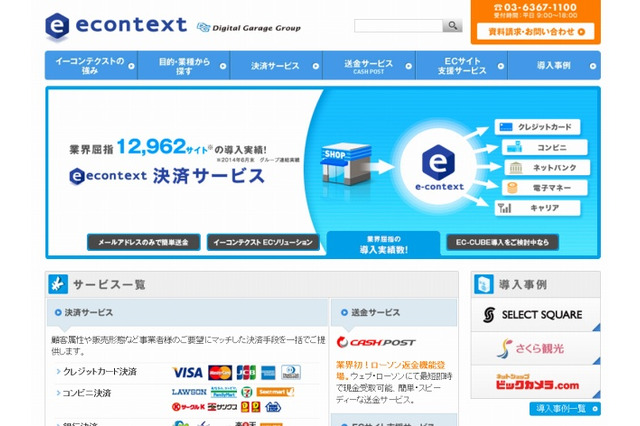Click the SHOP building icon in banner
640x426 pixels.
pyautogui.click(x=346, y=164)
